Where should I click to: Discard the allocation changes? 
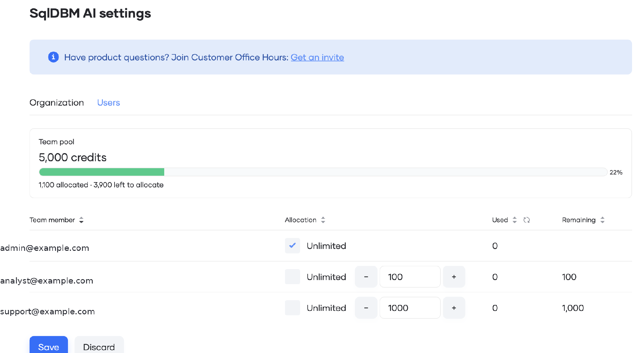pyautogui.click(x=99, y=345)
